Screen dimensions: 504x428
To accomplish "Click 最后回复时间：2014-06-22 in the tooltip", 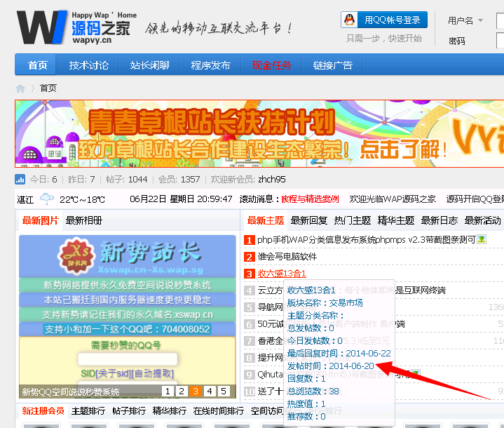I will [339, 354].
